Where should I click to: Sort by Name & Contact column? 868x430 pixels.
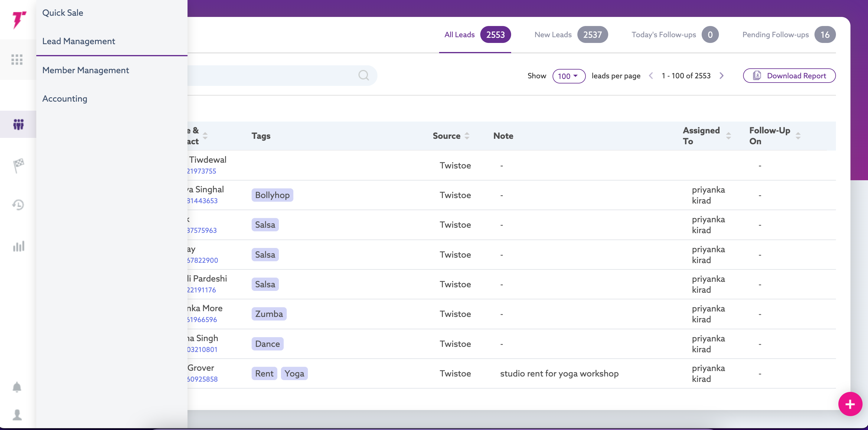click(205, 136)
